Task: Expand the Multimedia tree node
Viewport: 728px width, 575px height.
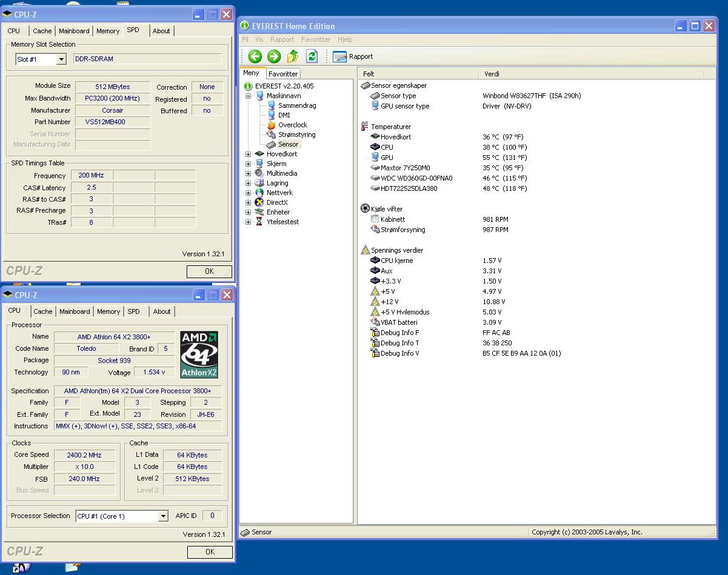Action: point(248,173)
